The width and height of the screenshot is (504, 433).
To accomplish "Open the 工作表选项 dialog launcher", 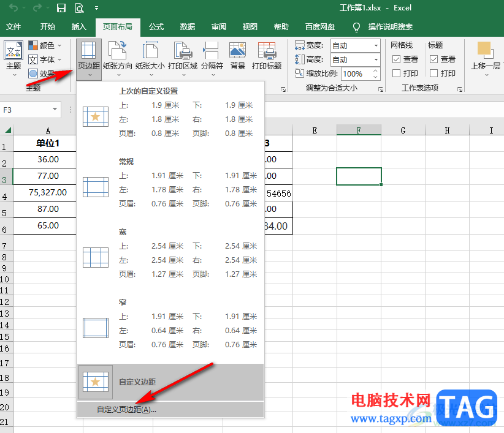I will pyautogui.click(x=460, y=89).
